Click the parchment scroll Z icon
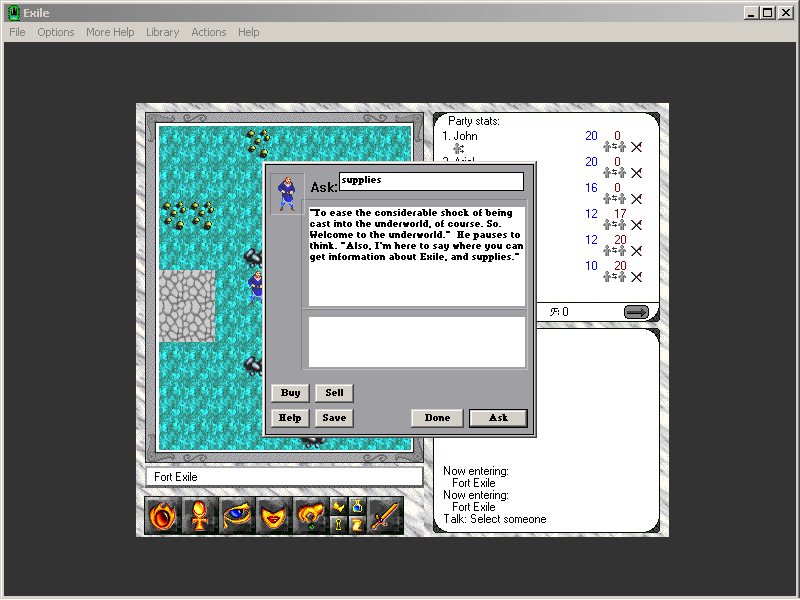 click(357, 524)
